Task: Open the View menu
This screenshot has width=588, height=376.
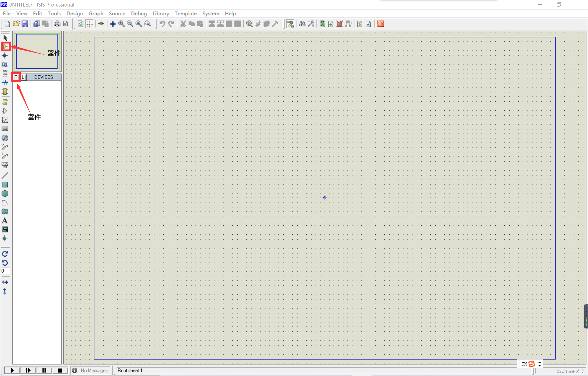Action: pyautogui.click(x=22, y=13)
